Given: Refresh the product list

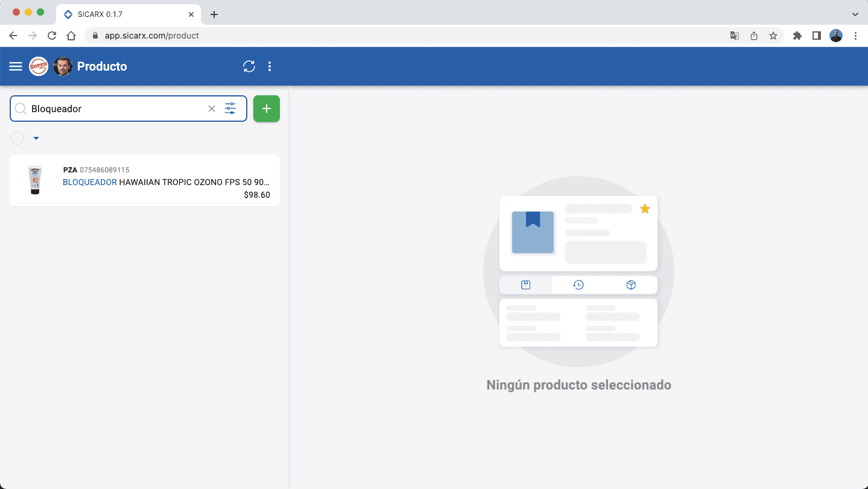Looking at the screenshot, I should pyautogui.click(x=249, y=66).
